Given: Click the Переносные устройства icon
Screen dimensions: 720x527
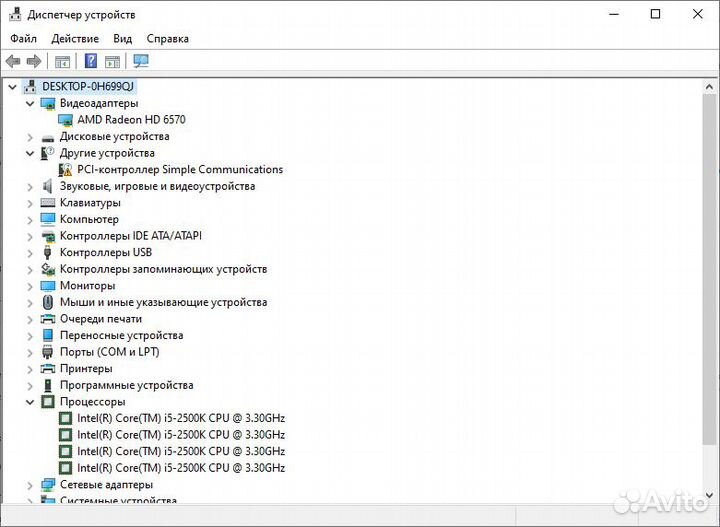Looking at the screenshot, I should click(x=48, y=336).
